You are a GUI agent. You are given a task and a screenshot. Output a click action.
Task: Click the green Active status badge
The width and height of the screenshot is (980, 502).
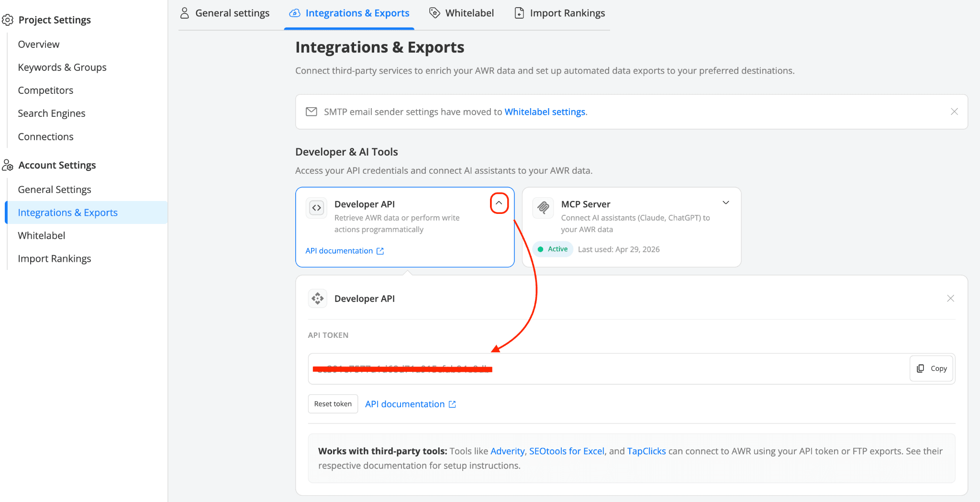[553, 249]
